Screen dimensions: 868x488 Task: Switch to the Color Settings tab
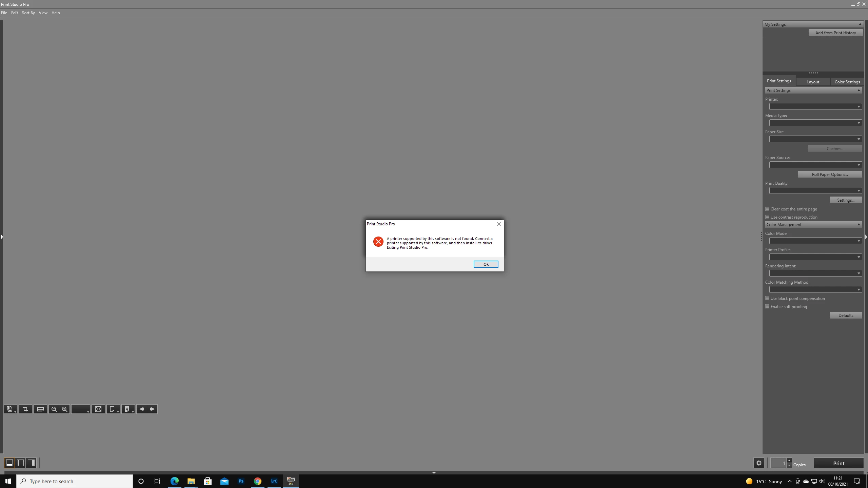[x=847, y=82]
